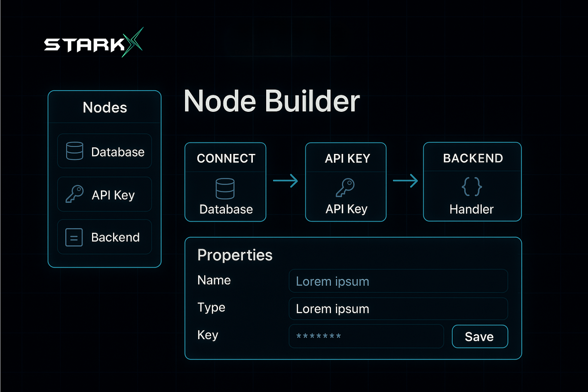This screenshot has height=392, width=588.
Task: Click the CONNECT node header
Action: [226, 158]
